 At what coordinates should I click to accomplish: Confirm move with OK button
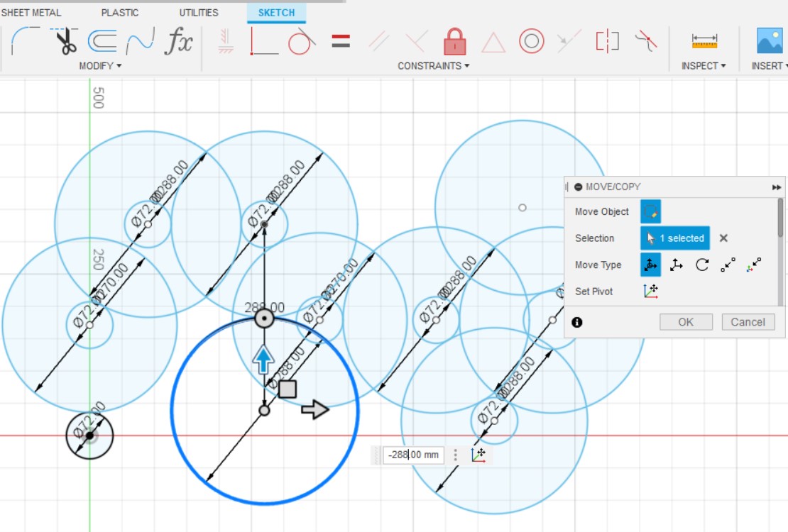coord(686,322)
